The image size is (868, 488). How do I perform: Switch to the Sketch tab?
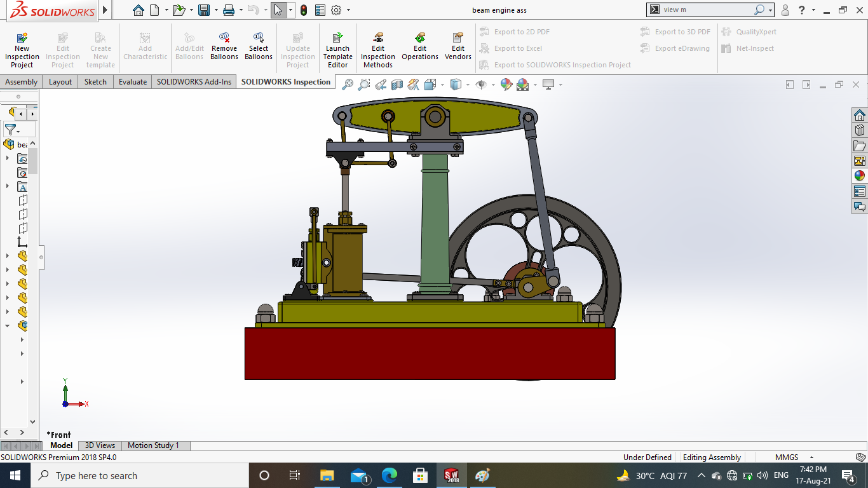click(x=95, y=81)
